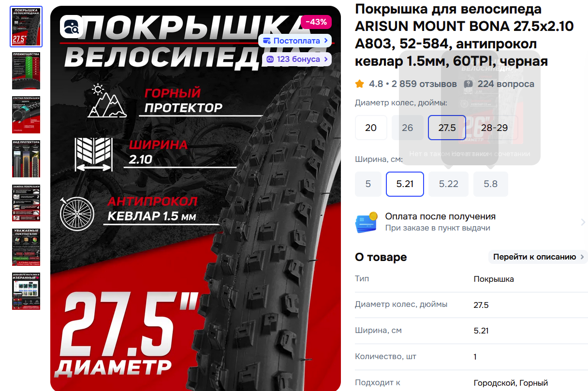Choose width 5.22 cm option

(x=448, y=184)
